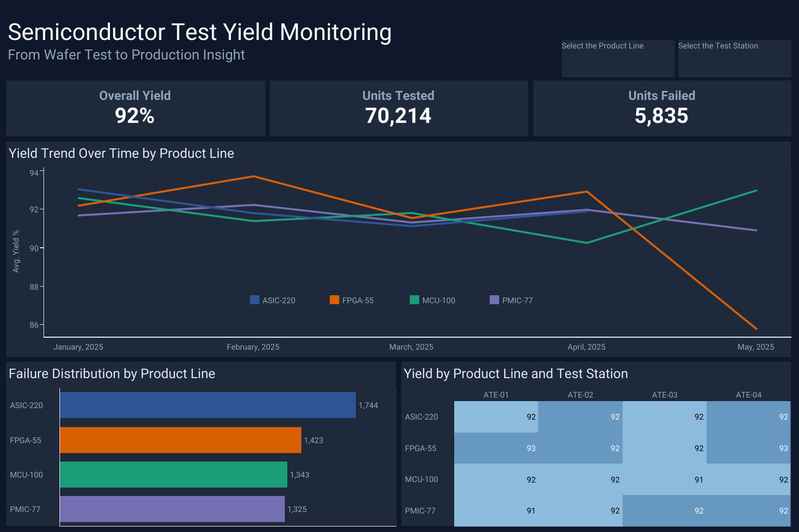Click the orange FPGA-55 legend swatch
Screen dimensions: 799x532
(x=334, y=300)
